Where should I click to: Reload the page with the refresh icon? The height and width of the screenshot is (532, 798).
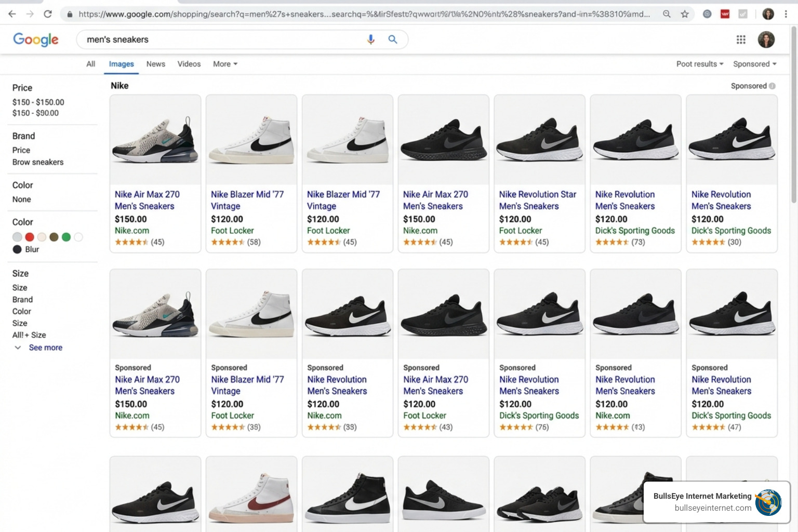click(x=48, y=14)
